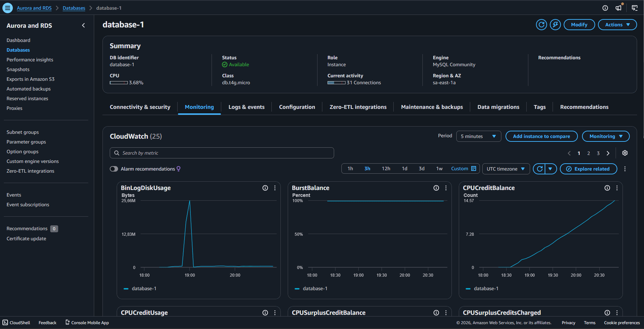This screenshot has height=329, width=644.
Task: Open the UTC timezone dropdown
Action: coord(506,169)
